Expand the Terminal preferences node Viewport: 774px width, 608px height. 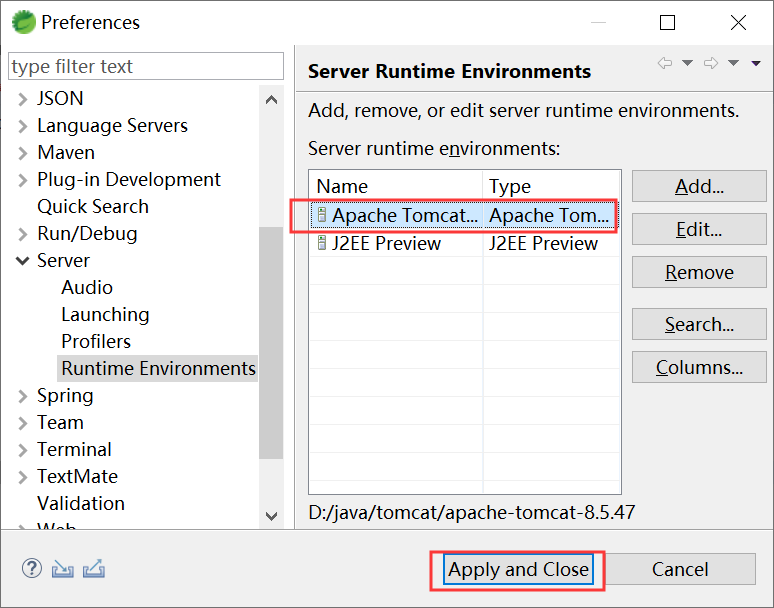point(23,450)
